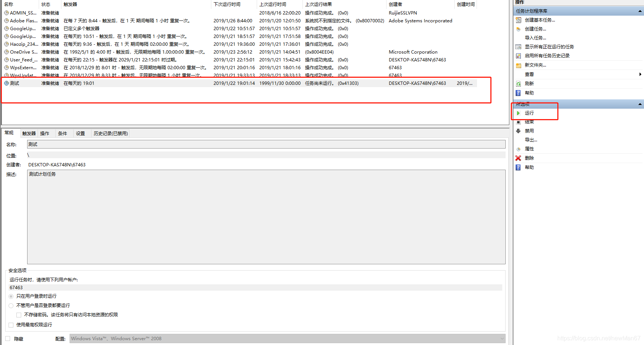Click the lower 帮助 question-mark icon
The image size is (644, 345).
tap(518, 167)
